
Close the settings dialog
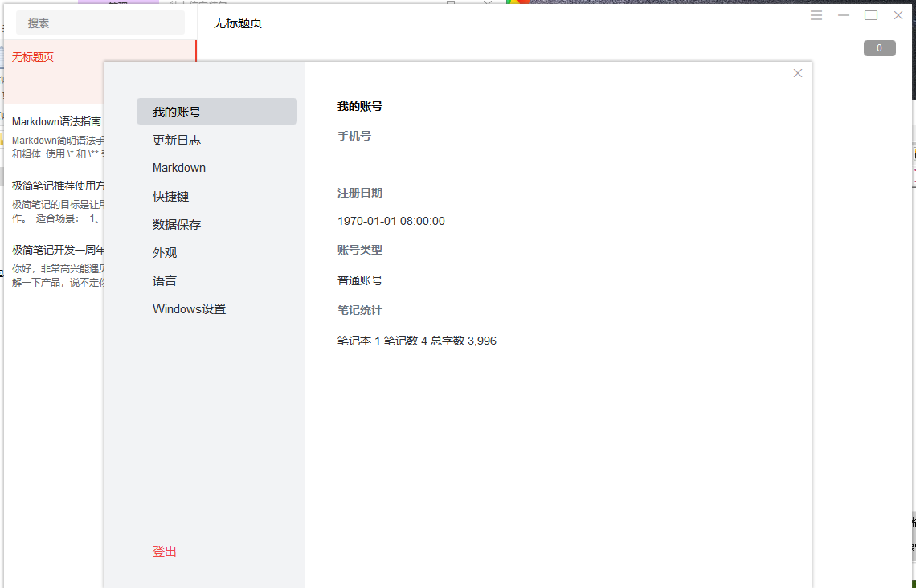click(797, 73)
